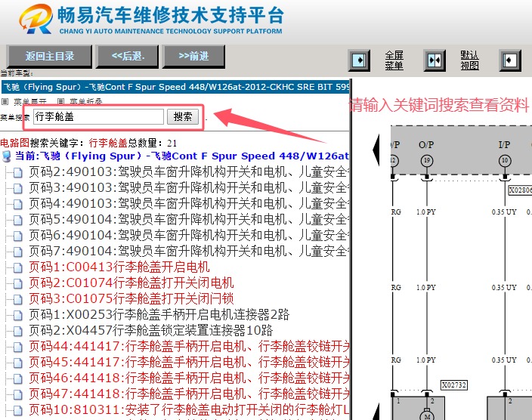Click the rightmost collapse-left panel icon
532x420 pixels.
pyautogui.click(x=510, y=60)
